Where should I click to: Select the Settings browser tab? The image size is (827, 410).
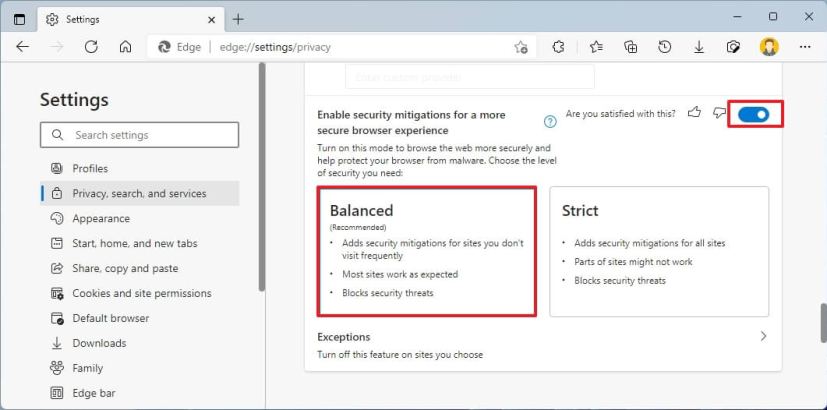tap(130, 20)
